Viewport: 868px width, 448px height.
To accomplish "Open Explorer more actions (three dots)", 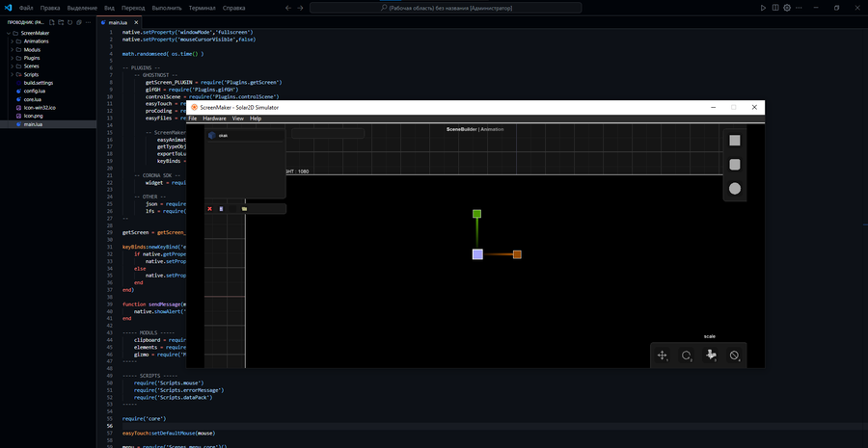I will (88, 23).
